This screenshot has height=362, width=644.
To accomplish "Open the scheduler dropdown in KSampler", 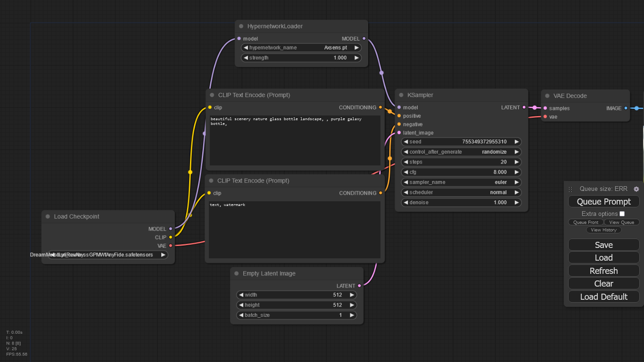I will pyautogui.click(x=461, y=192).
